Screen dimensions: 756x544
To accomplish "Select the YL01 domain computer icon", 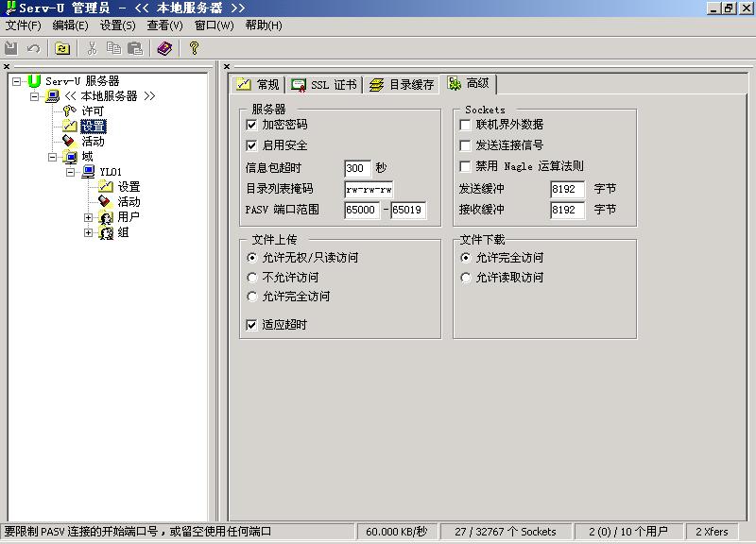I will coord(88,172).
